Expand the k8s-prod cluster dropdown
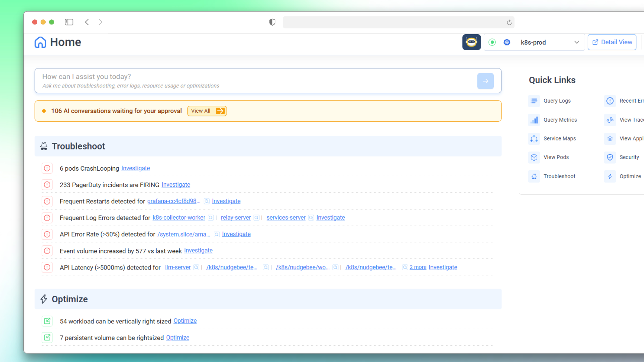The width and height of the screenshot is (644, 362). click(577, 42)
